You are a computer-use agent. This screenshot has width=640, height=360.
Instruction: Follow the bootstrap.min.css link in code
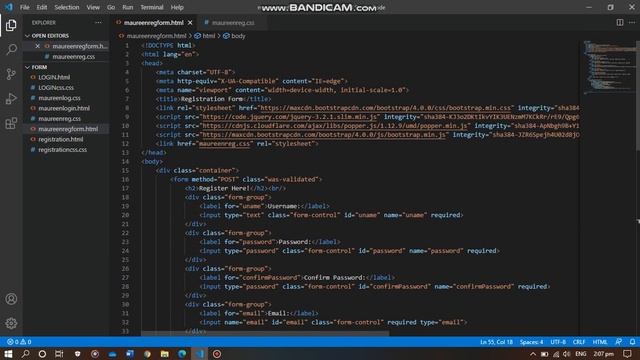(x=386, y=108)
